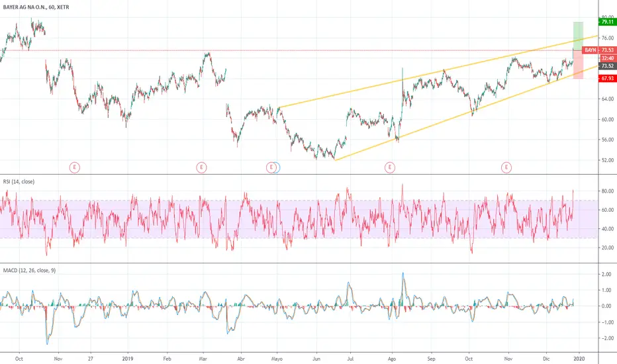Select the RSI (14, close) indicator label

point(19,182)
